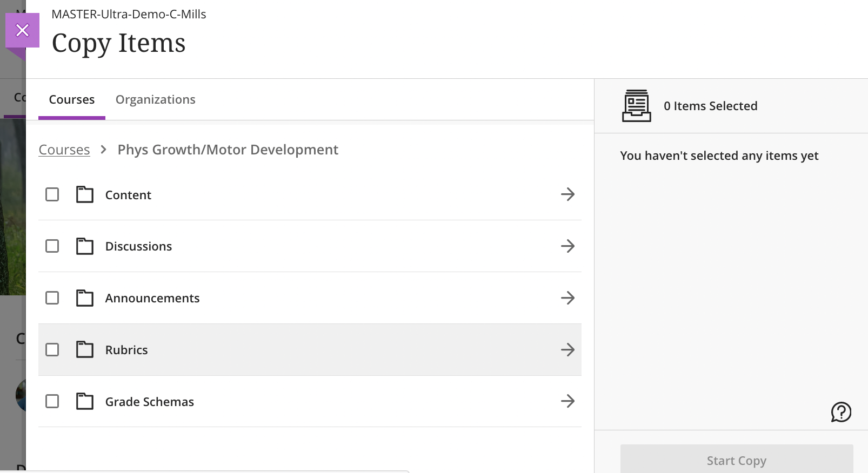Image resolution: width=868 pixels, height=473 pixels.
Task: Tick the Announcements checkbox
Action: pos(52,298)
